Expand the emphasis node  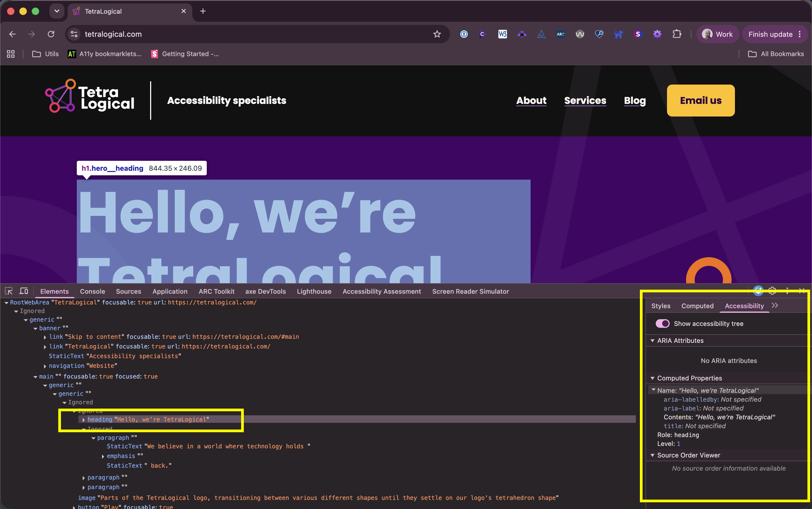click(103, 456)
